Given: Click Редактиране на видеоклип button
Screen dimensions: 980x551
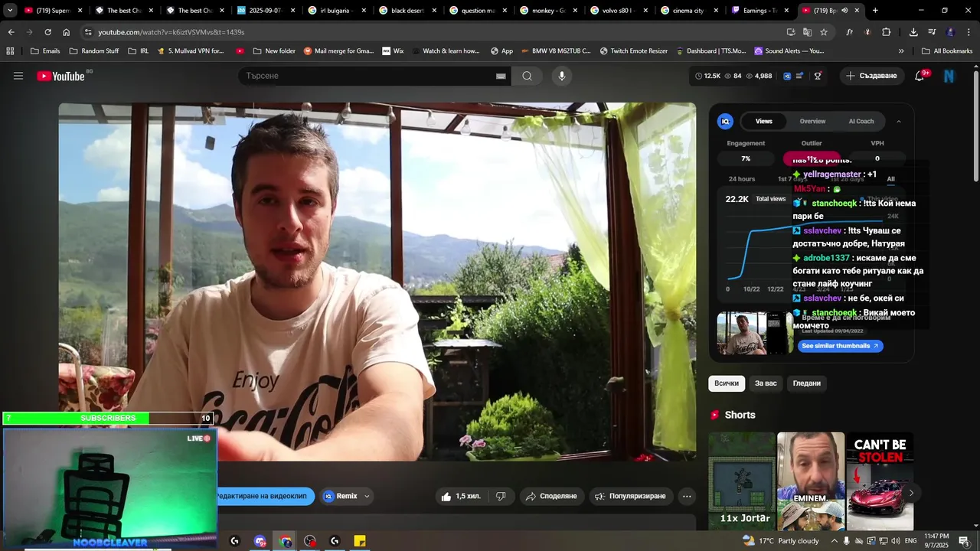Looking at the screenshot, I should coord(265,496).
